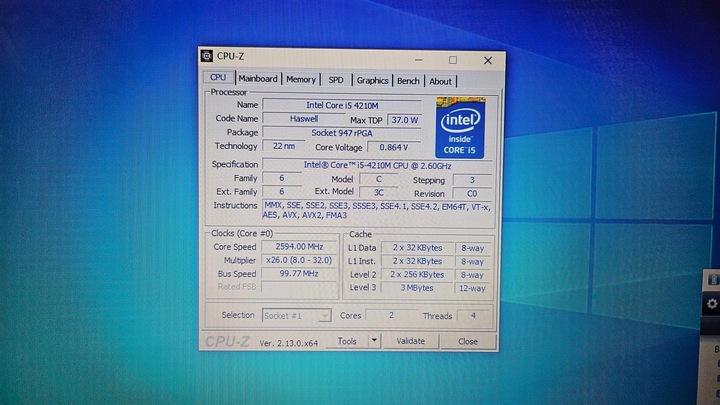Click the Specification field i5-4210M CPU @ 2.60GHz
720x405 pixels.
click(x=377, y=165)
